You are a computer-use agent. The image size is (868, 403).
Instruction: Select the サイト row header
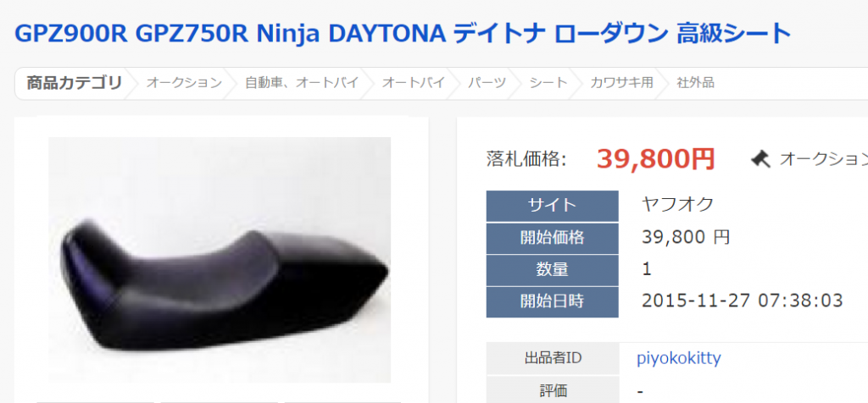coord(552,207)
